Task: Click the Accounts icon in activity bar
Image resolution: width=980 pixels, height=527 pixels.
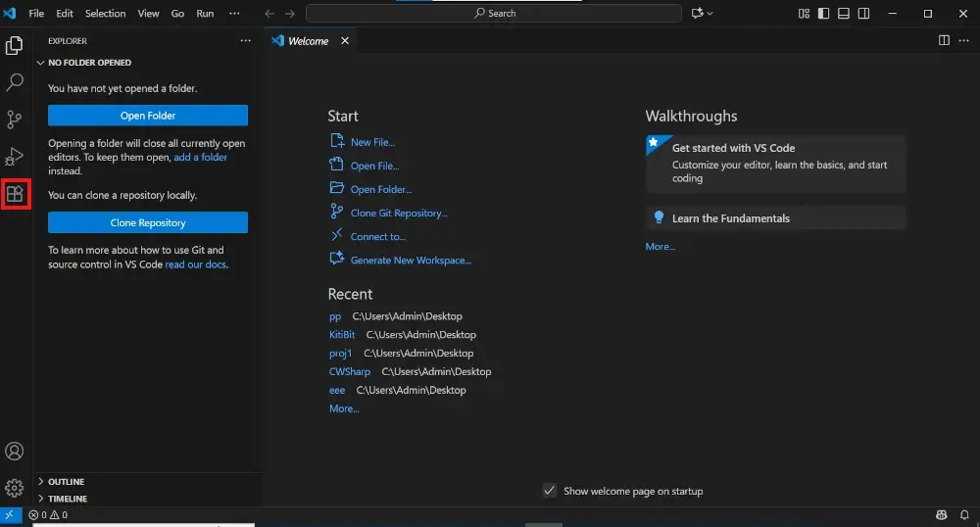Action: tap(15, 452)
